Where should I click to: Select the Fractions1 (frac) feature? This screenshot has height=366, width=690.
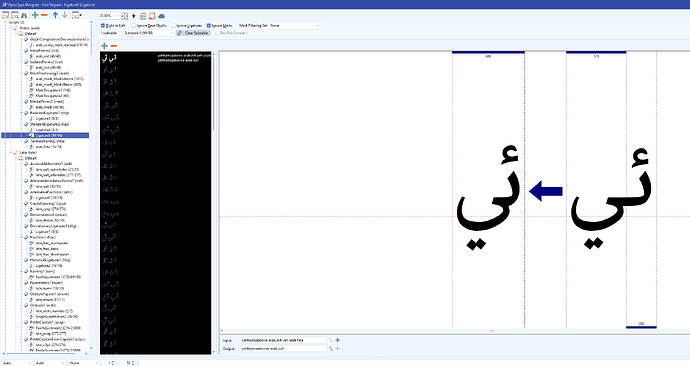[x=43, y=237]
